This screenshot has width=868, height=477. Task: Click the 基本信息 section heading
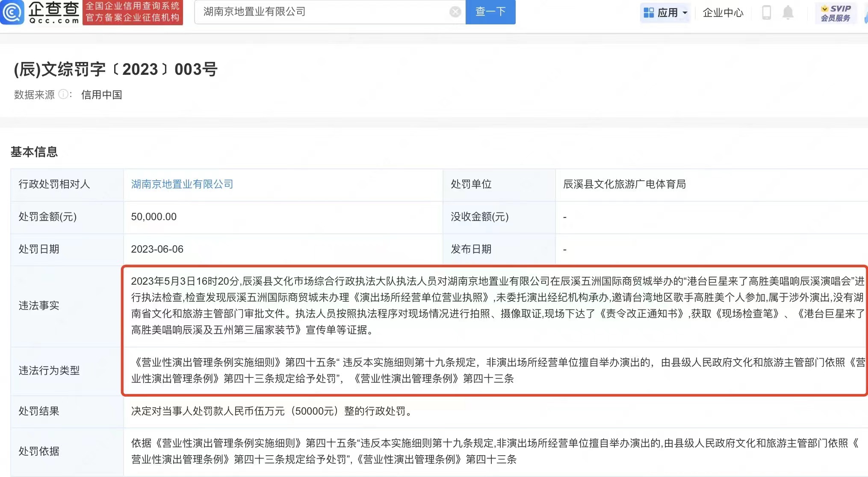(x=34, y=152)
